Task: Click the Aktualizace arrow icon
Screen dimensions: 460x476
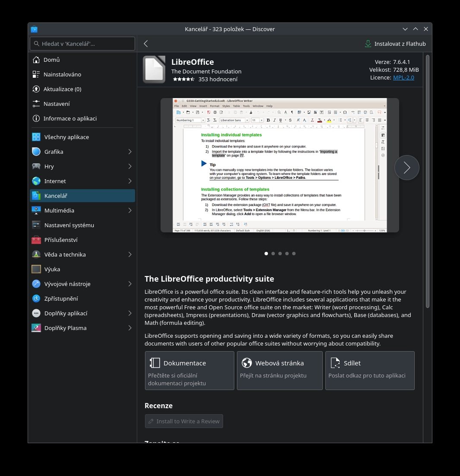Action: pos(36,89)
